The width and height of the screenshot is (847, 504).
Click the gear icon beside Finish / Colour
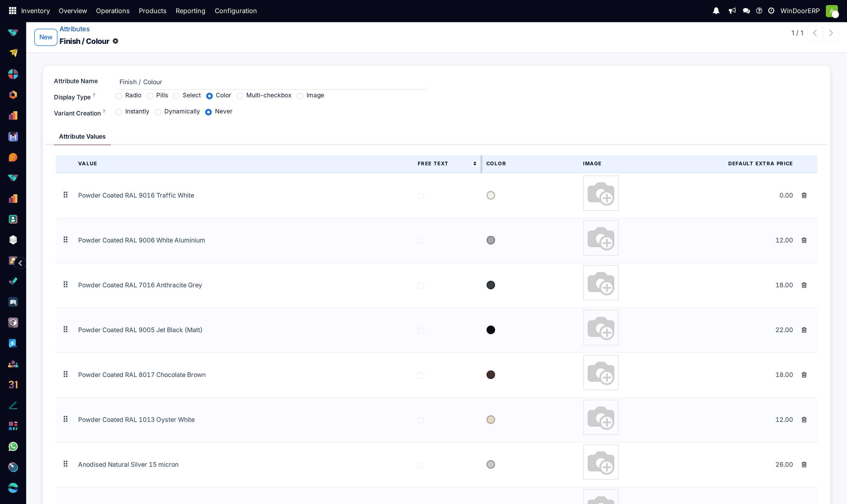point(115,41)
